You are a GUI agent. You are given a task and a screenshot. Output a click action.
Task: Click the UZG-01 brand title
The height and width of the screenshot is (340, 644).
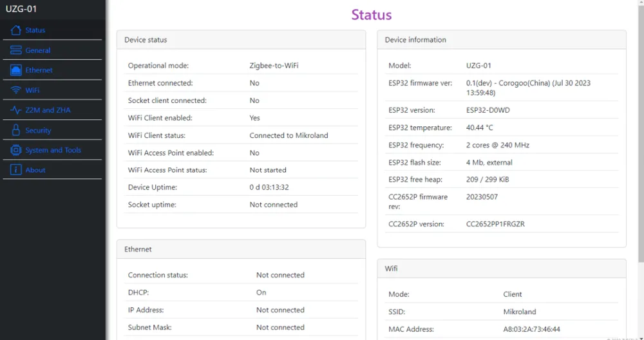tap(22, 9)
